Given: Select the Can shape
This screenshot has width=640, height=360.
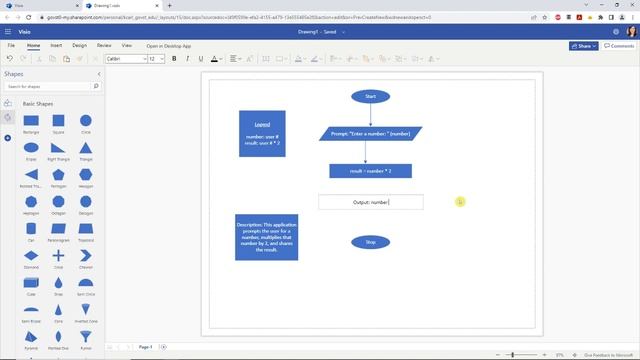Looking at the screenshot, I should coord(31,229).
